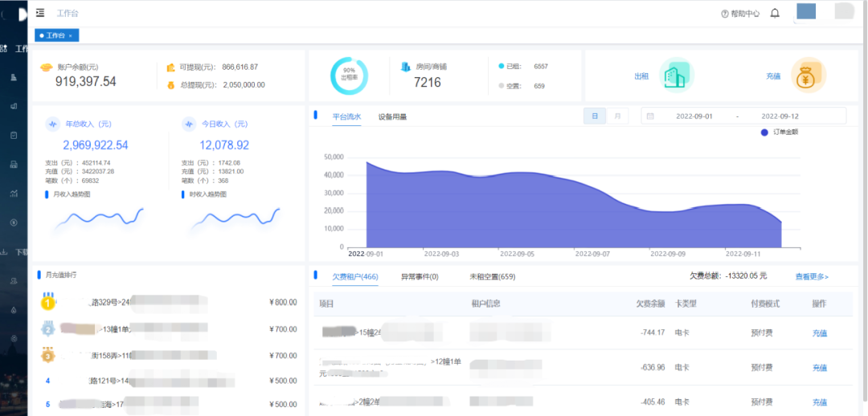Open the notification bell
This screenshot has height=416, width=868.
(x=775, y=14)
